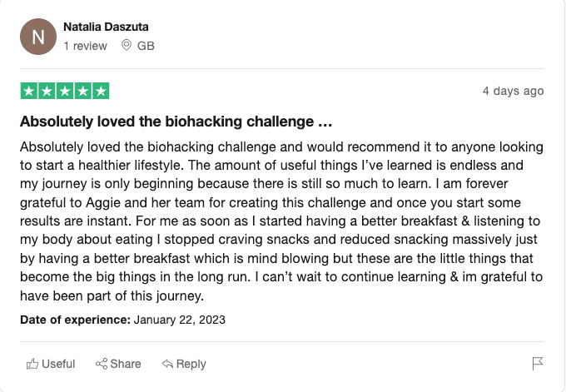Click the location pin icon beside GB

coord(127,47)
